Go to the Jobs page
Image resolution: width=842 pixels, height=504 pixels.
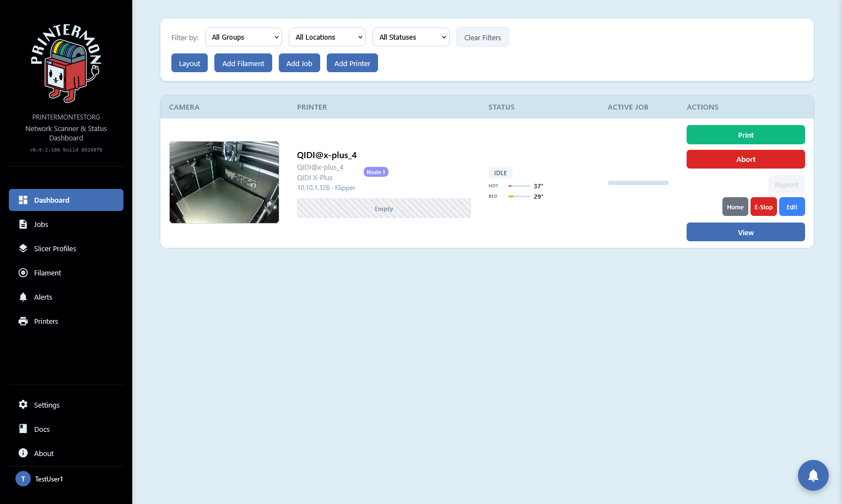click(41, 224)
